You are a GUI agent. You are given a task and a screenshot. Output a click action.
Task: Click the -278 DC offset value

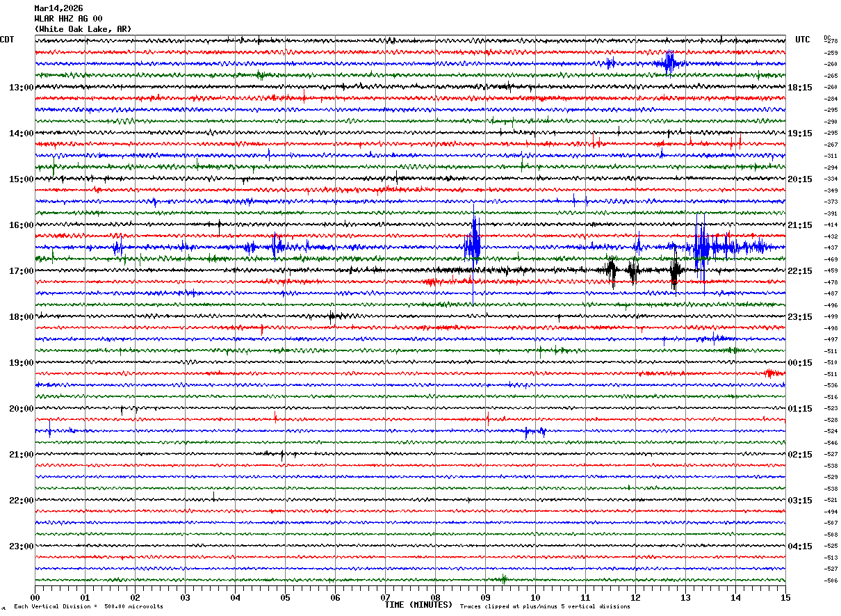pos(831,41)
